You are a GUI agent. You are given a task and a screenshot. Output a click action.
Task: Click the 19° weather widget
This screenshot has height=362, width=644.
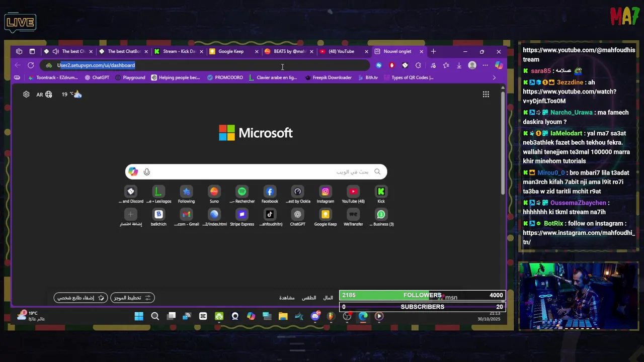(71, 94)
